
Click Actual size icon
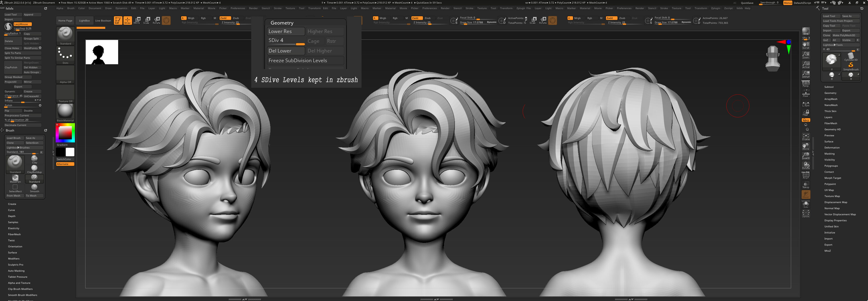[806, 64]
